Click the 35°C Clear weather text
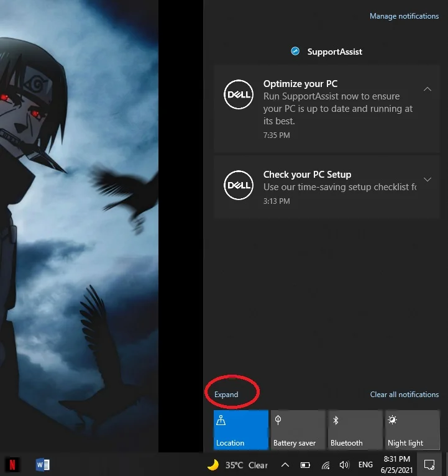 click(247, 465)
